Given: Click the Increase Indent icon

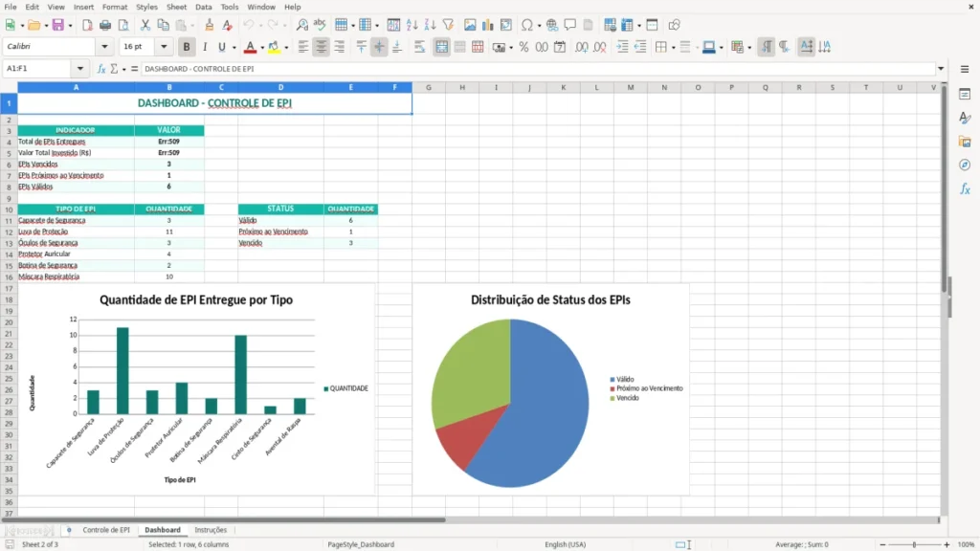Looking at the screenshot, I should click(622, 47).
